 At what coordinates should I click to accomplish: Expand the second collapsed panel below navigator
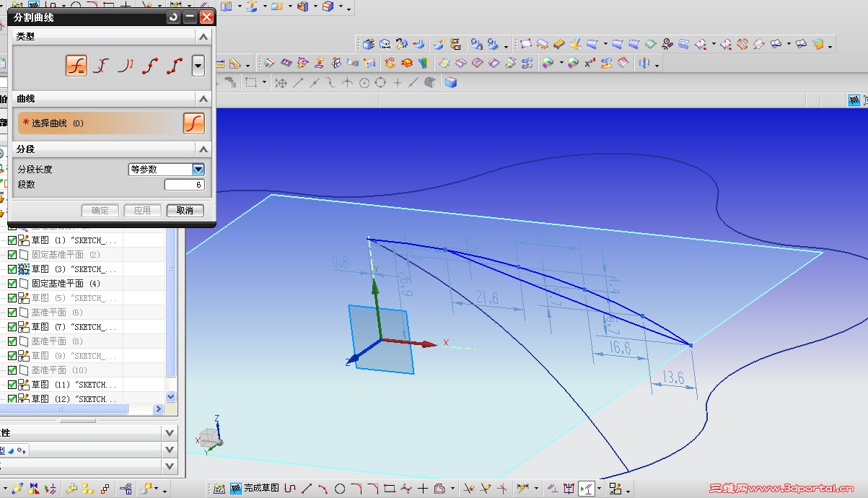pos(170,450)
